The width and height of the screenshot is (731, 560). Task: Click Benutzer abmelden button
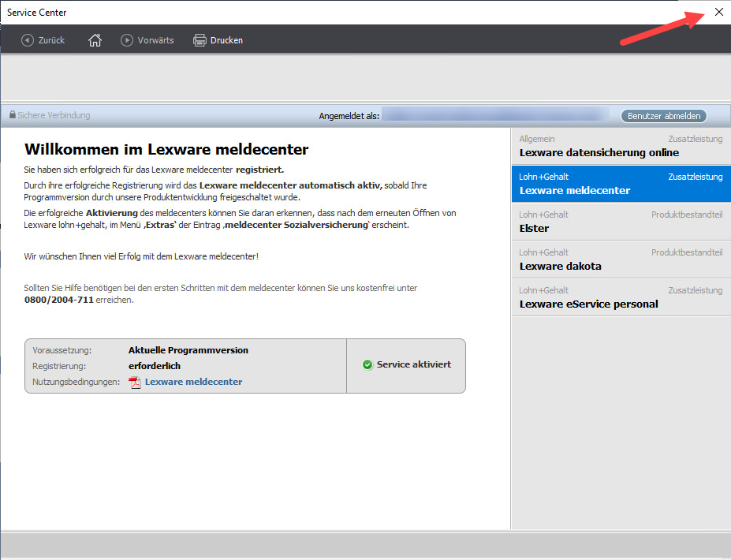(x=664, y=116)
